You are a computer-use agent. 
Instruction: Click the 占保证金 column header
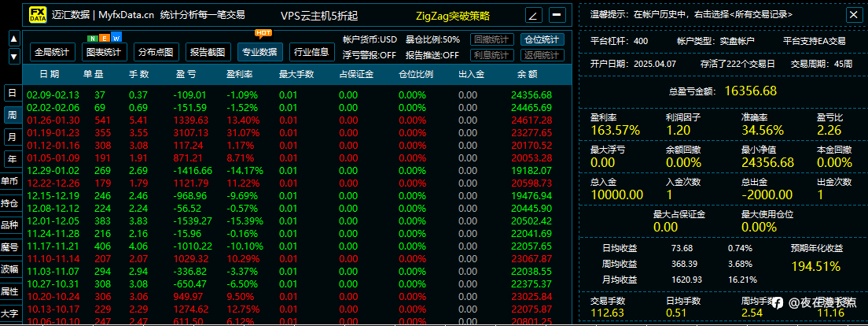356,74
